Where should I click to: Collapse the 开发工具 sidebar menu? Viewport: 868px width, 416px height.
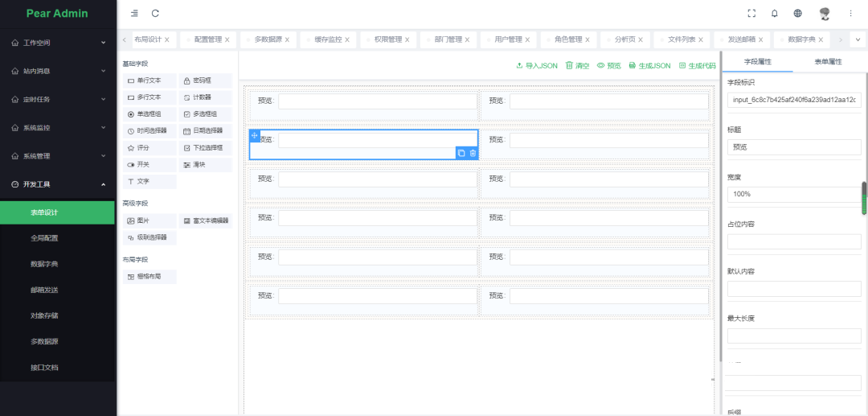[x=58, y=184]
